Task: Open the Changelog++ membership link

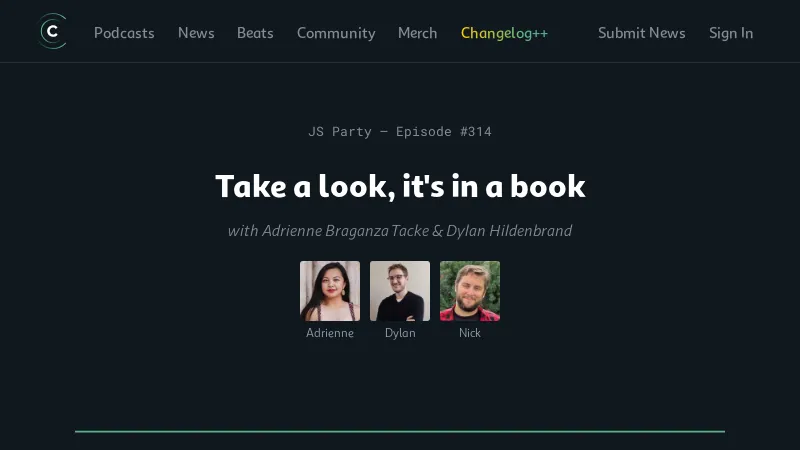Action: pos(504,33)
